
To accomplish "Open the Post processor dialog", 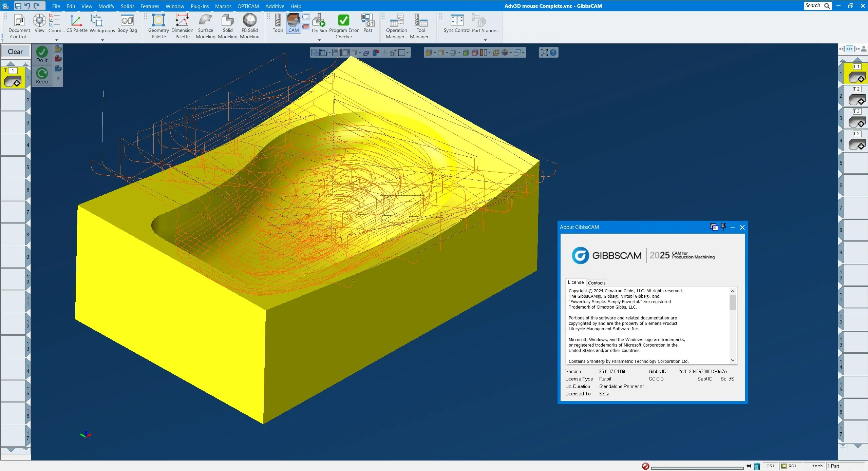I will pos(367,23).
